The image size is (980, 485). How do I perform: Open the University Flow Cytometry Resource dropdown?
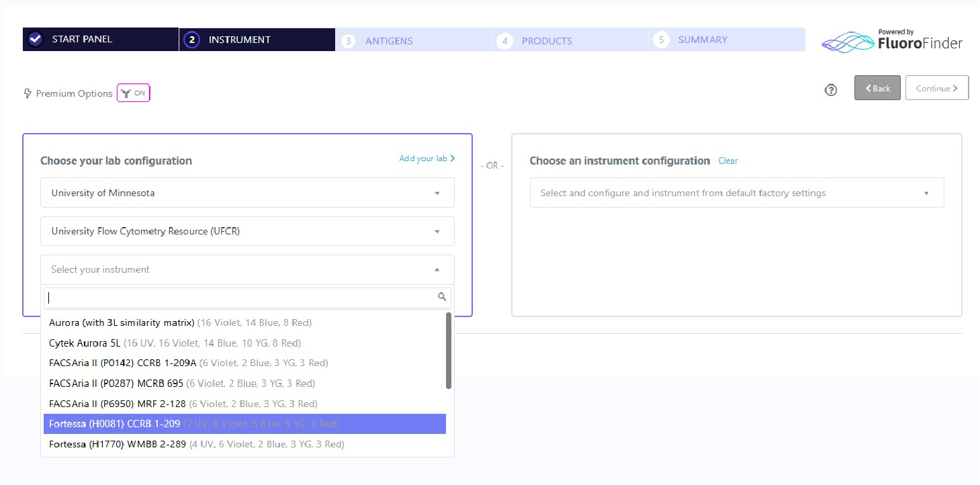247,231
